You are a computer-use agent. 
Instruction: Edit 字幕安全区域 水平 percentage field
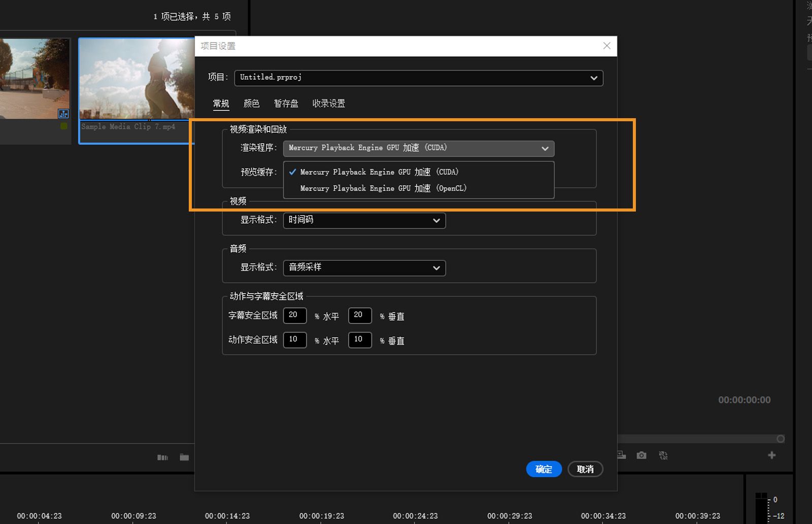[295, 316]
